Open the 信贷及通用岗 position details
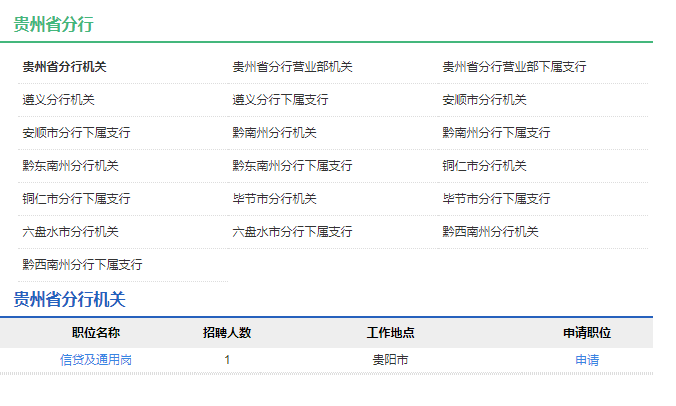Viewport: 676px width, 406px height. [x=96, y=360]
